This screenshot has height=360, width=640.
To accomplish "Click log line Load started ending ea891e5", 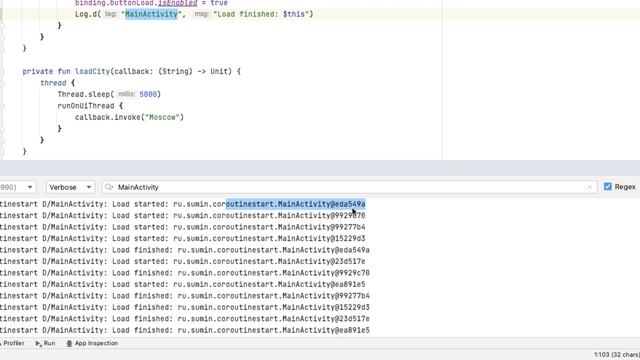I will tap(182, 284).
